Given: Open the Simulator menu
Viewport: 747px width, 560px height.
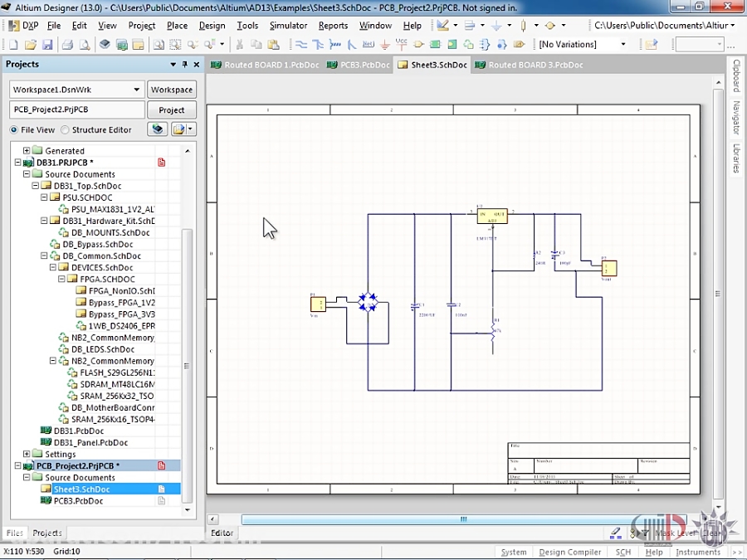Looking at the screenshot, I should 288,26.
